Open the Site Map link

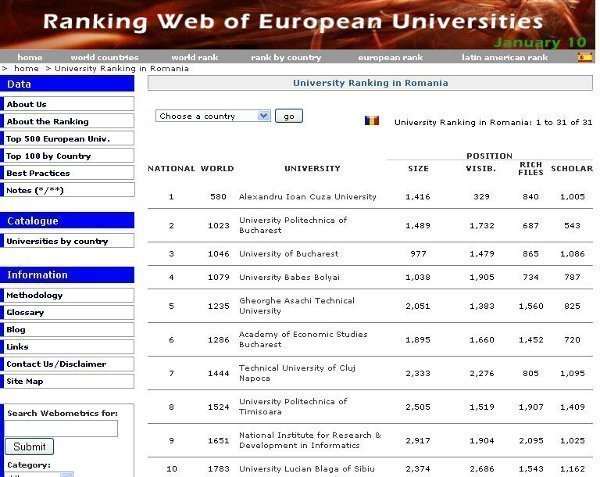point(69,381)
